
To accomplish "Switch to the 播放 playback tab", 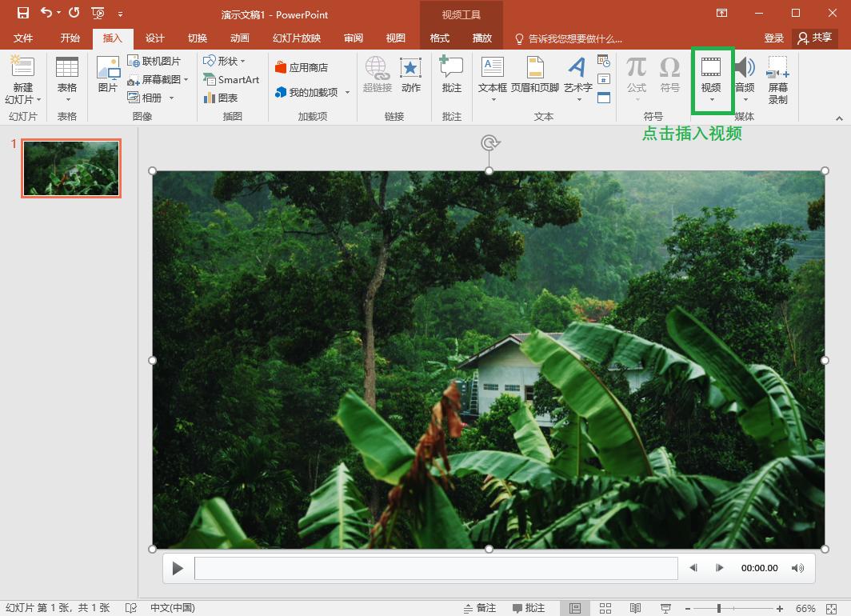I will pos(482,38).
